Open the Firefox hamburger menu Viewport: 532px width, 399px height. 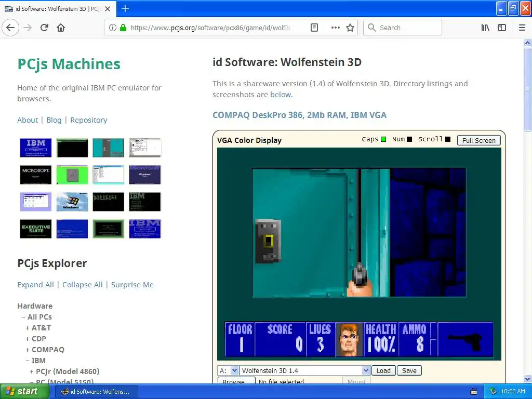pos(522,28)
